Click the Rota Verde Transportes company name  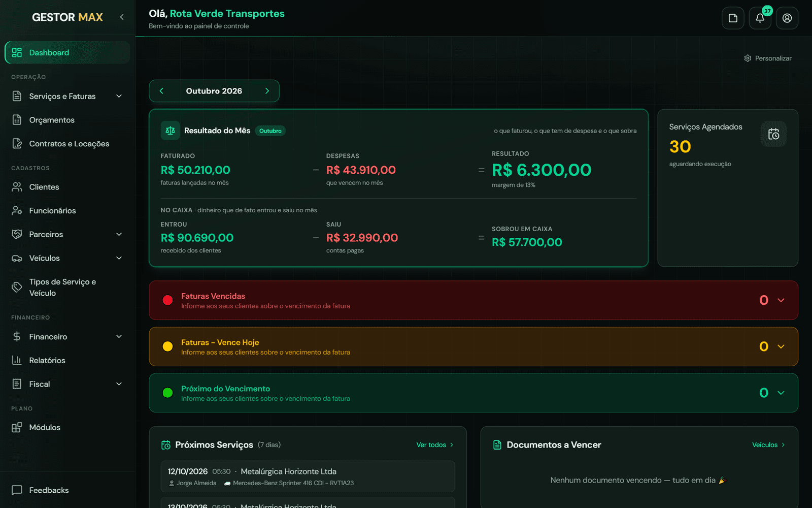[227, 14]
